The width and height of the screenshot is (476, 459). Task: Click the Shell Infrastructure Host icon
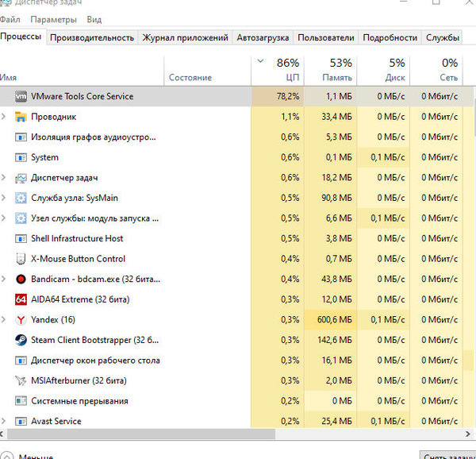21,238
